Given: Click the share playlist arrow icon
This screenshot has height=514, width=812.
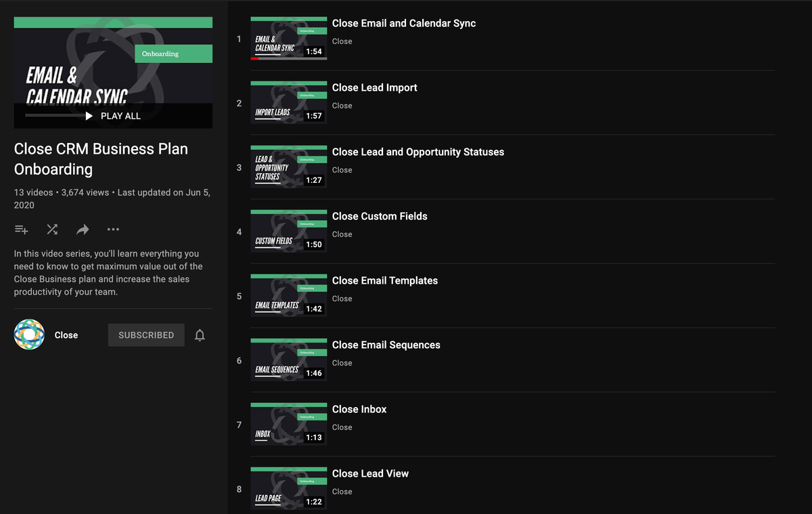Looking at the screenshot, I should 83,230.
